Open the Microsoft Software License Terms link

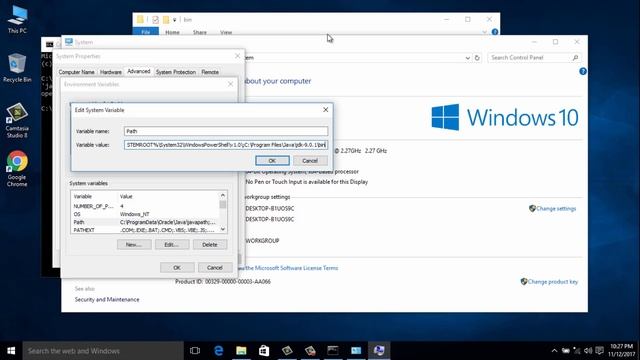pos(292,268)
